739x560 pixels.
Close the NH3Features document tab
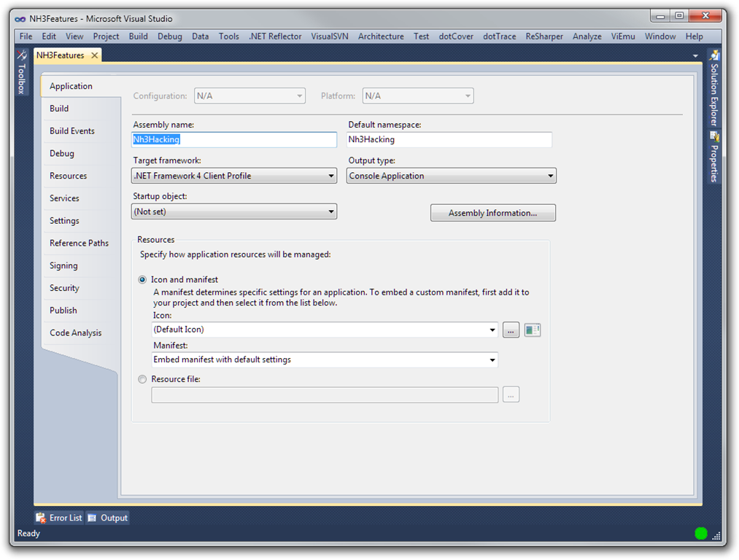(95, 55)
